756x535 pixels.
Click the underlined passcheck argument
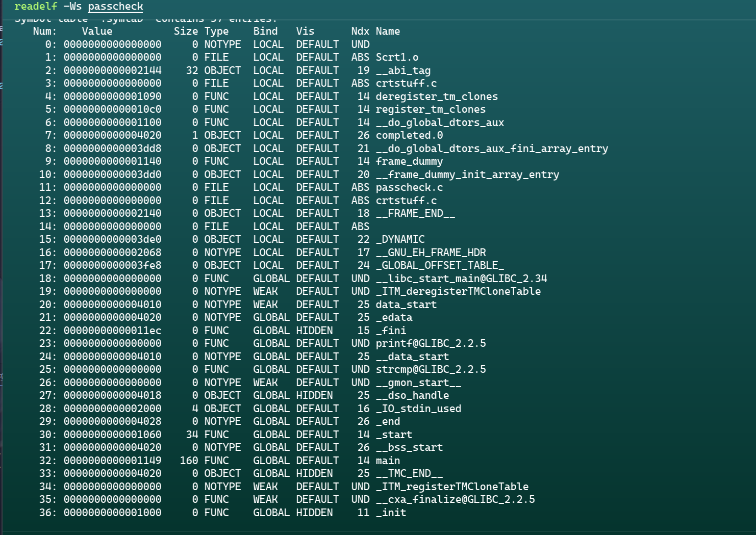[115, 7]
